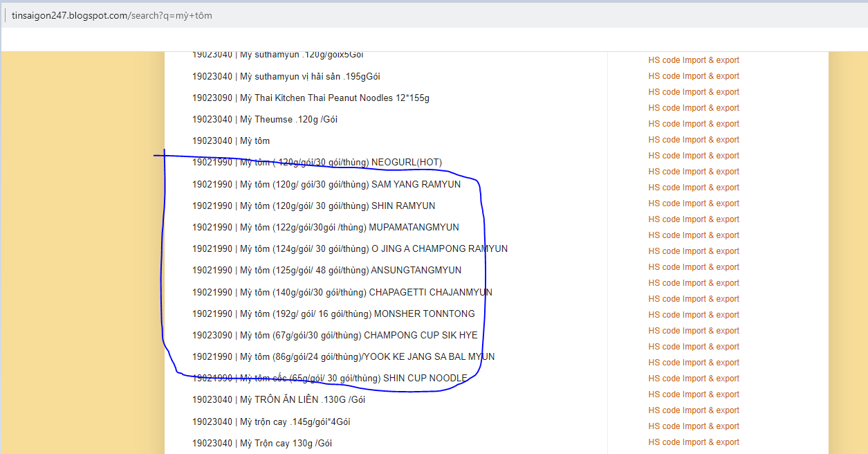Click the row reading only '19023040 | Mỳ tôm'

(231, 140)
